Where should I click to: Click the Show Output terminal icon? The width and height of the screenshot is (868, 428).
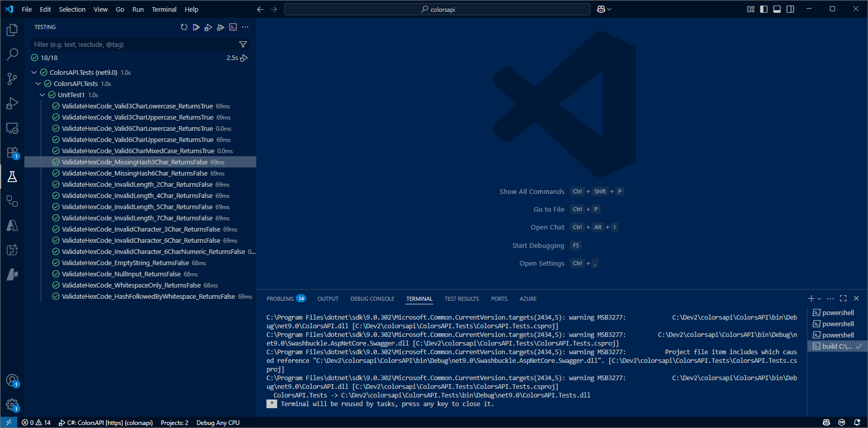[x=233, y=27]
